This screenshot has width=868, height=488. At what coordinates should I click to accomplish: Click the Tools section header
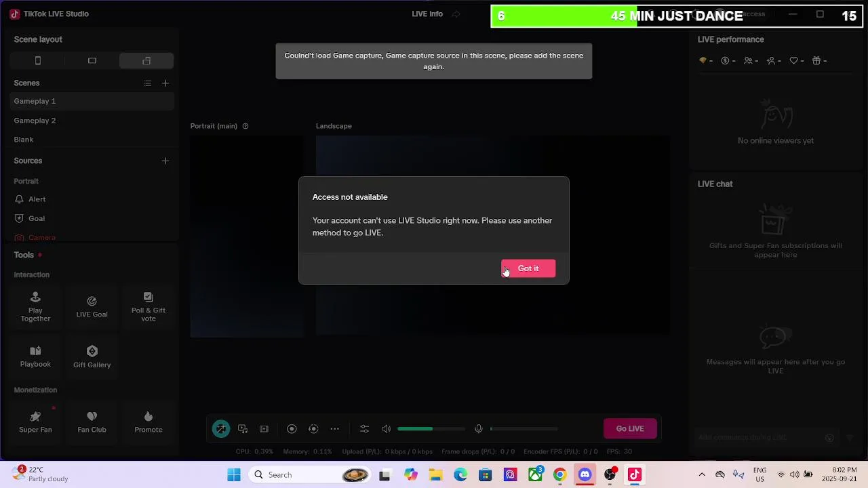pyautogui.click(x=24, y=255)
